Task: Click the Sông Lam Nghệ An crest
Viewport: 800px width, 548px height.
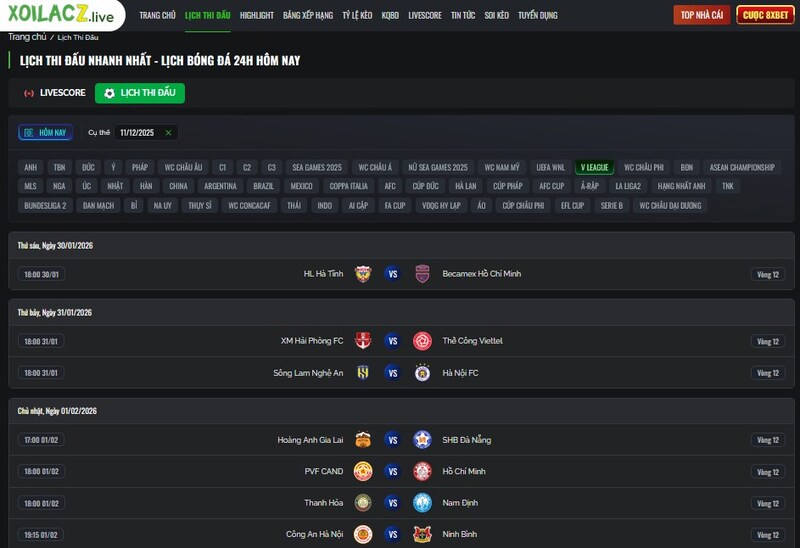Action: pyautogui.click(x=363, y=373)
